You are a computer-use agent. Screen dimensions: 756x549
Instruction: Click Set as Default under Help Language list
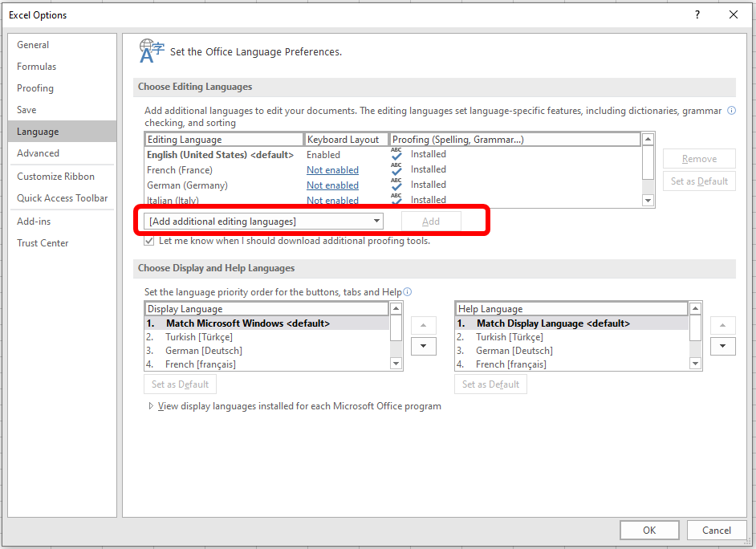pyautogui.click(x=490, y=384)
